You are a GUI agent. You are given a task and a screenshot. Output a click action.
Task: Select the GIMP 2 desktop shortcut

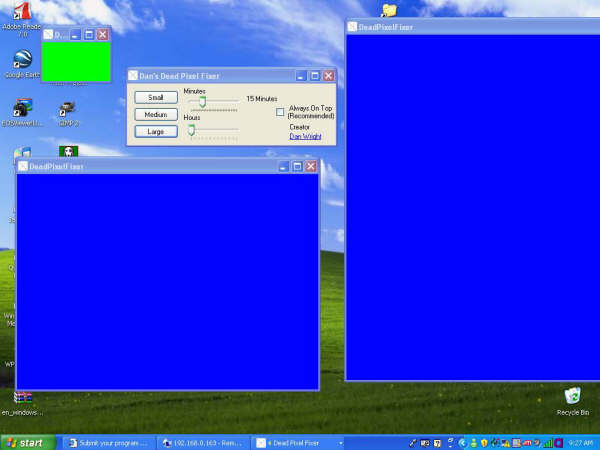69,113
